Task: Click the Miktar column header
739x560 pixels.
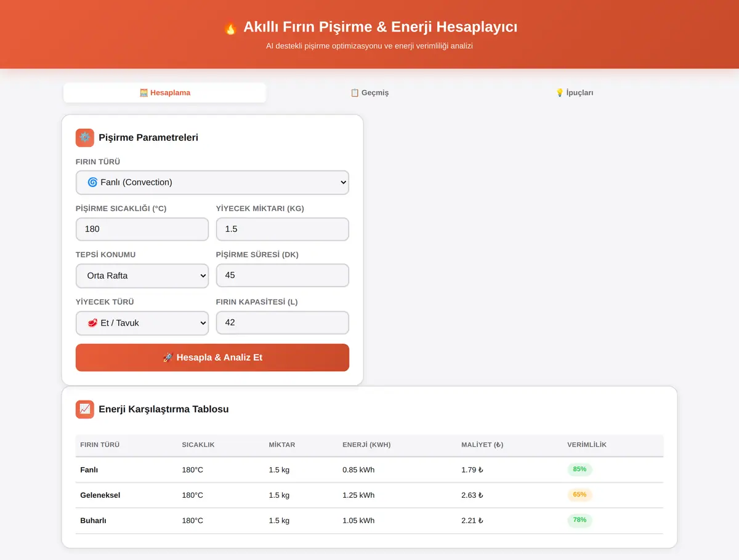Action: click(282, 445)
